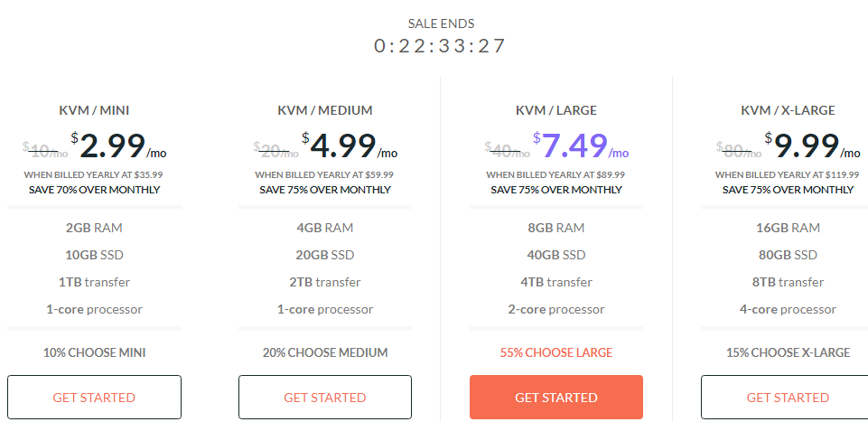Click the SALE ENDS label
The height and width of the screenshot is (422, 868).
441,23
